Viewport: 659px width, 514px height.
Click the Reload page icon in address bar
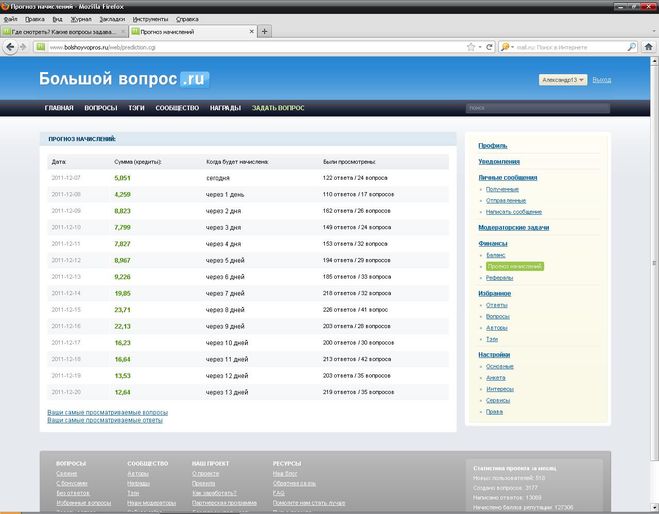(x=489, y=47)
